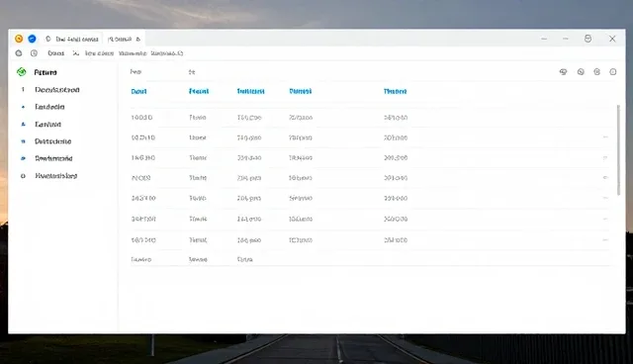This screenshot has height=364, width=633.
Task: Select the last sidebar item with hollow circle bullet
Action: coord(56,176)
